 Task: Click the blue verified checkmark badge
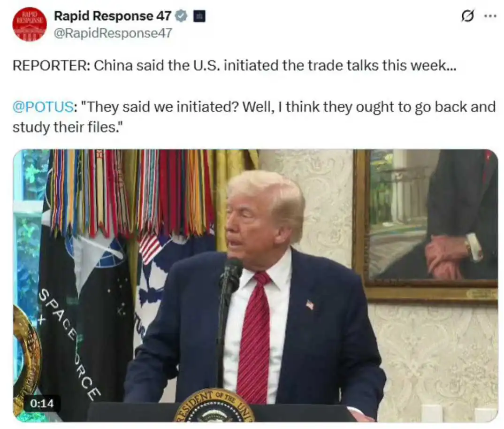[x=182, y=16]
